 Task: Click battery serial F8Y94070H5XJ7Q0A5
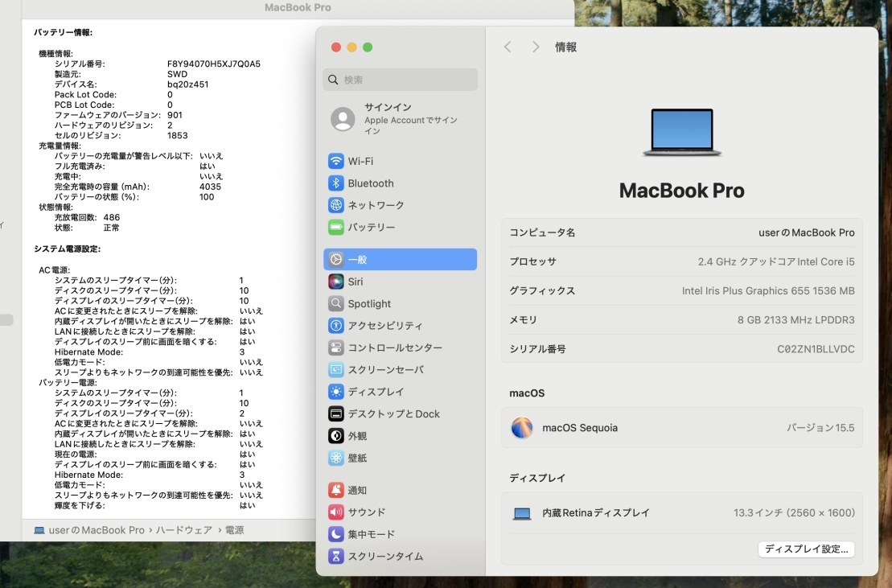coord(214,64)
